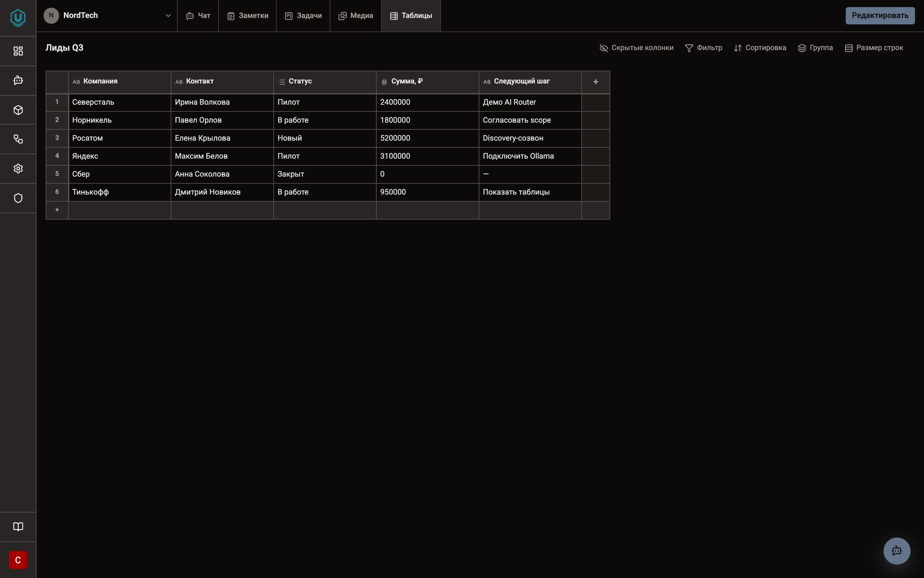This screenshot has width=924, height=578.
Task: Click the Росатом cell
Action: [x=119, y=138]
